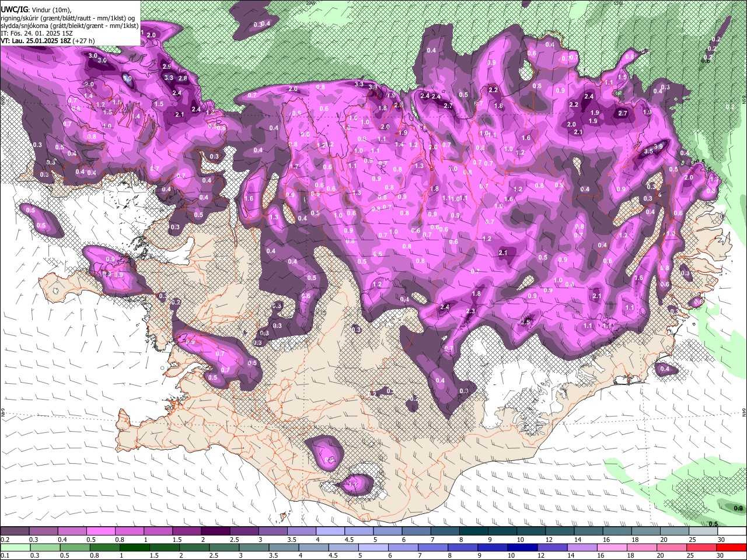Click pink bottom-row swatch between 20 and 25

click(x=671, y=548)
